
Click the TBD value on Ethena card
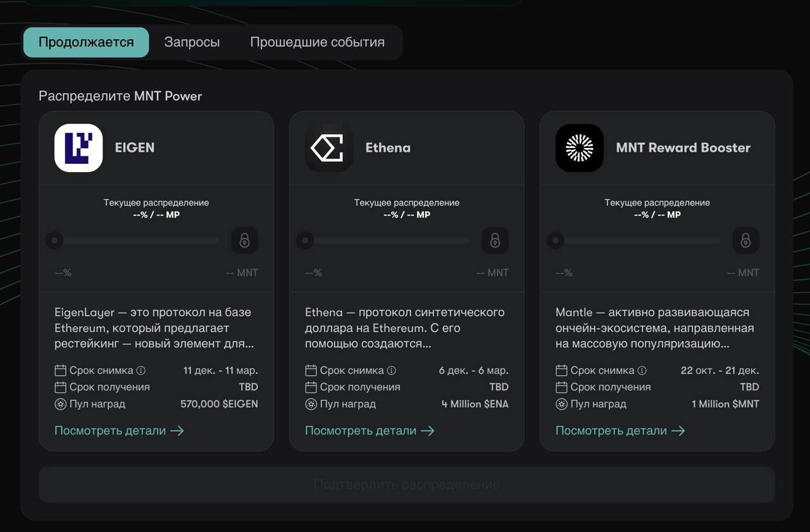tap(499, 387)
